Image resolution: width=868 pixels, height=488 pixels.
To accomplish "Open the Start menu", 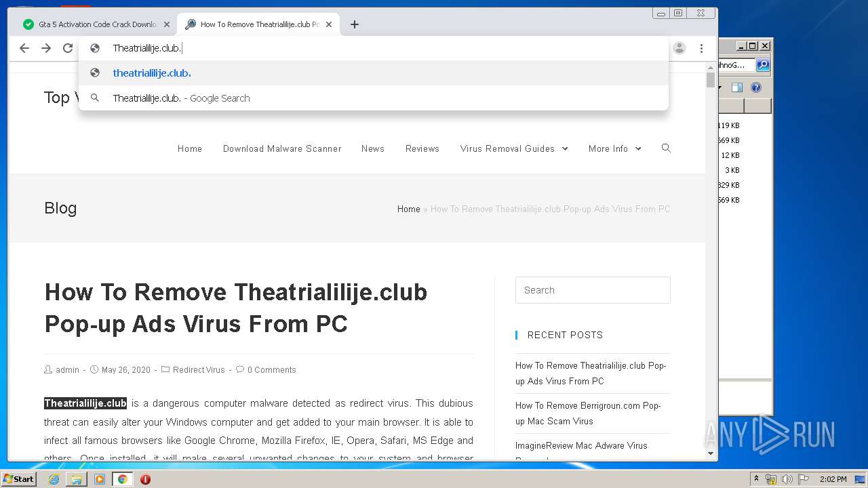I will (18, 479).
